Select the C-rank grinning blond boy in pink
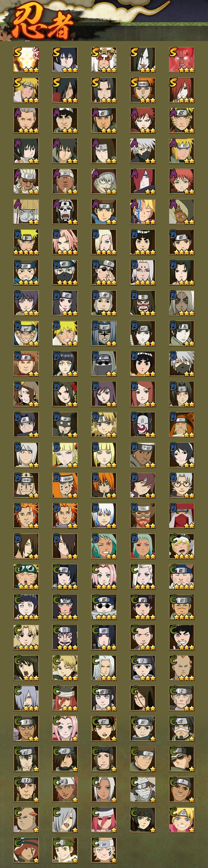Image resolution: width=208 pixels, height=868 pixels. point(182,820)
